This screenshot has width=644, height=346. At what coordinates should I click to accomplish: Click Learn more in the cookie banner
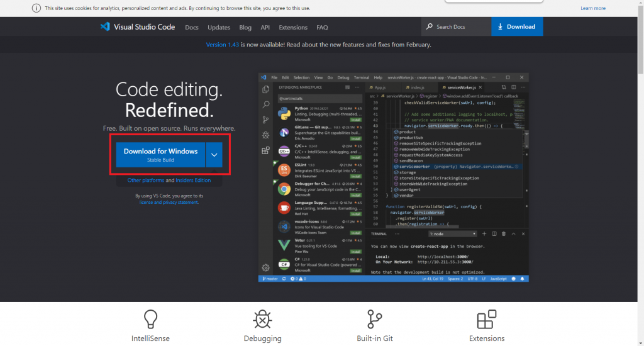(592, 8)
